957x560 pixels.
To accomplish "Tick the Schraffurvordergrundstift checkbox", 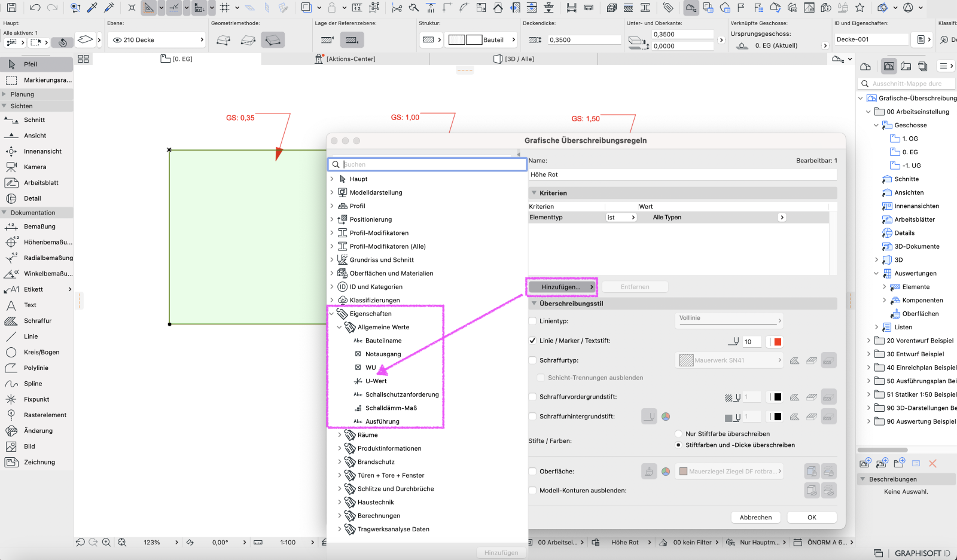I will [532, 397].
